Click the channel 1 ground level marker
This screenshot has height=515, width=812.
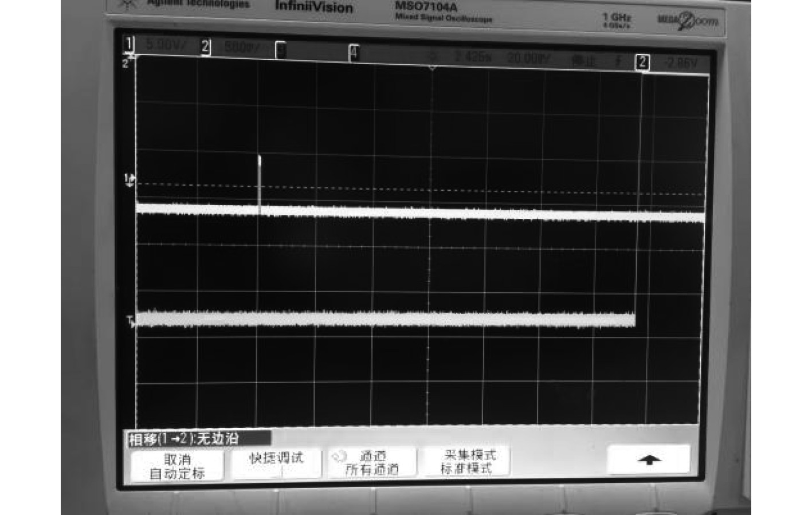tap(130, 180)
